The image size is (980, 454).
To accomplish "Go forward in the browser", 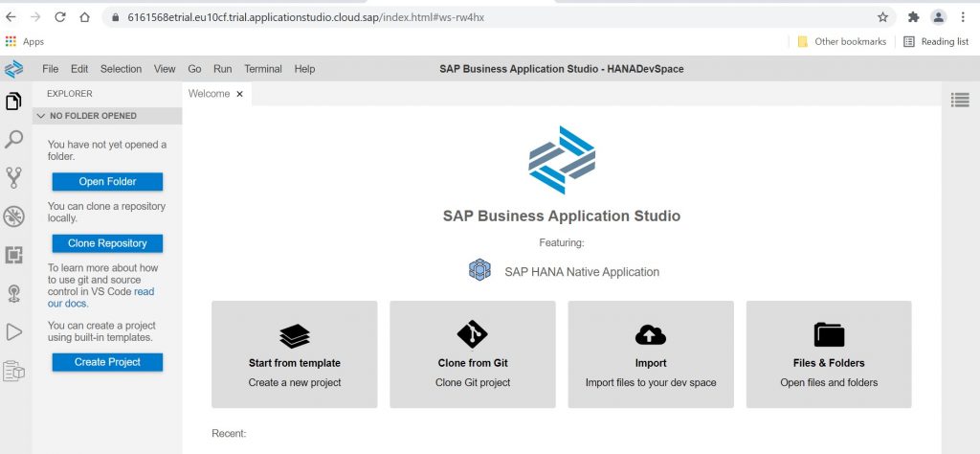I will [x=35, y=17].
